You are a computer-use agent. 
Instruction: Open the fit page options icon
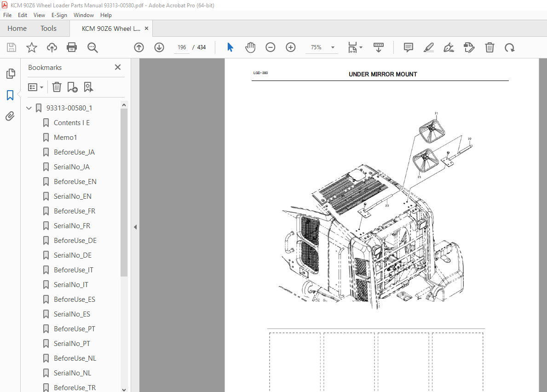click(x=352, y=47)
